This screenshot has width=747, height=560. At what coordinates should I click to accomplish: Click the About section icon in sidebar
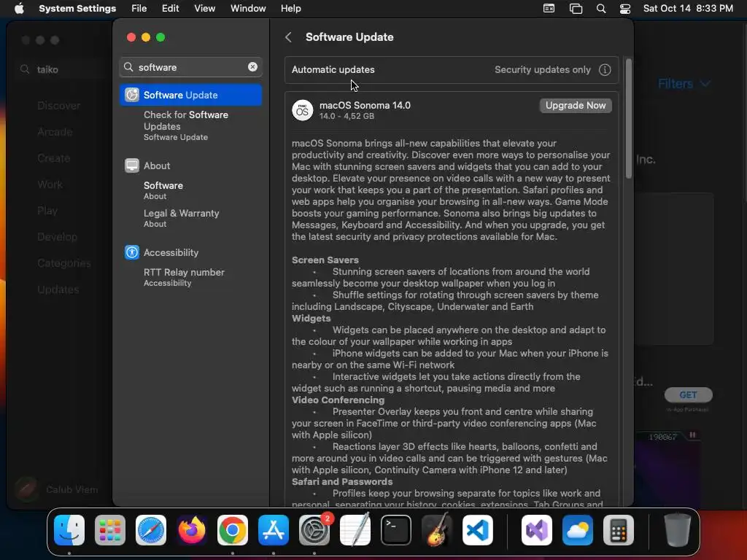coord(132,166)
